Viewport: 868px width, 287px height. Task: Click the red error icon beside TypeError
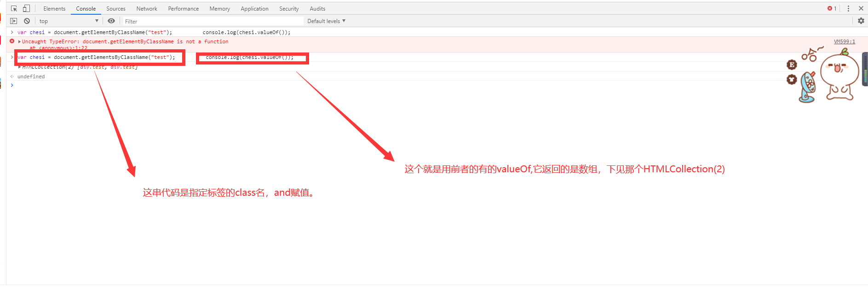[x=12, y=41]
